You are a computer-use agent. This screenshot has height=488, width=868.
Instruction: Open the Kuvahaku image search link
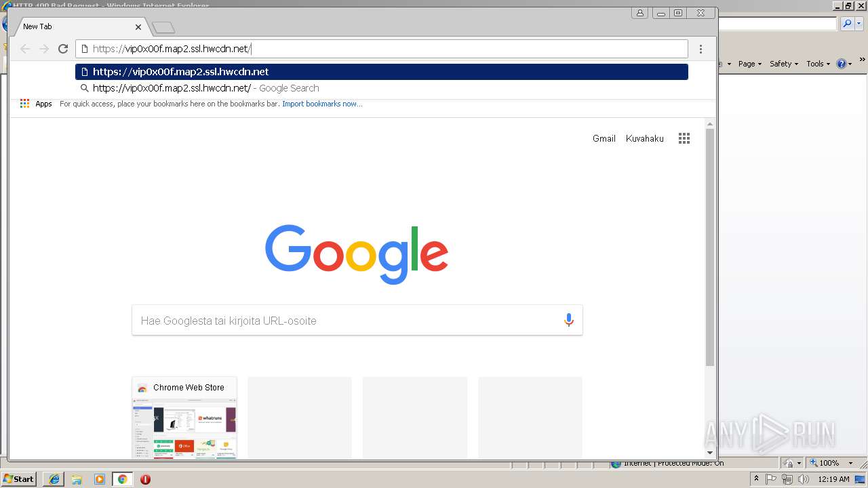(x=645, y=138)
